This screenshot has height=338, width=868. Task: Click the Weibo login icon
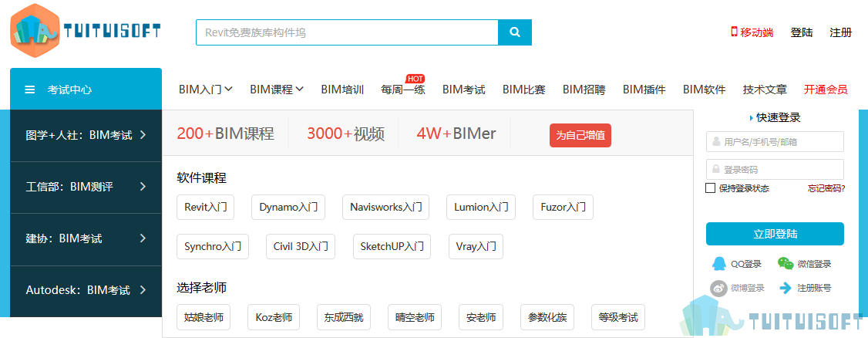[x=718, y=288]
